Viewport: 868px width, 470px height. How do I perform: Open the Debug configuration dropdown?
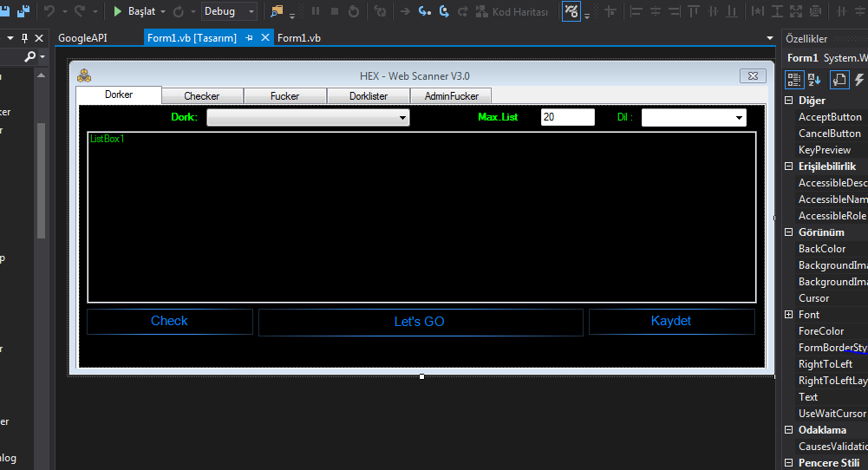pyautogui.click(x=231, y=12)
